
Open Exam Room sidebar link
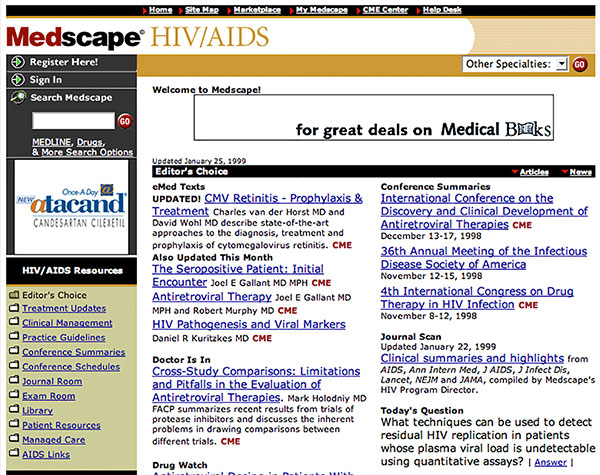pos(49,396)
